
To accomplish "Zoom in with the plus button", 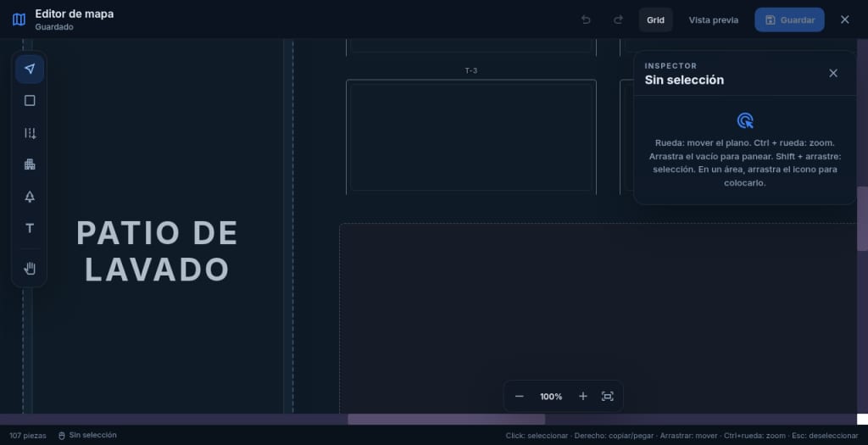I will pyautogui.click(x=583, y=397).
